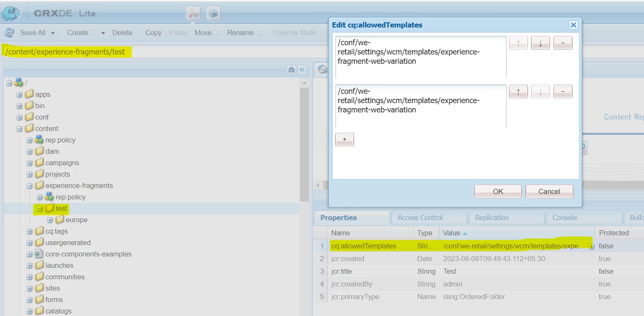
Task: Open the Save All dropdown arrow
Action: click(53, 33)
